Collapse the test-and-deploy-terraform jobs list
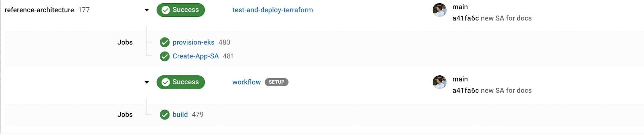The width and height of the screenshot is (644, 134). pos(147,10)
